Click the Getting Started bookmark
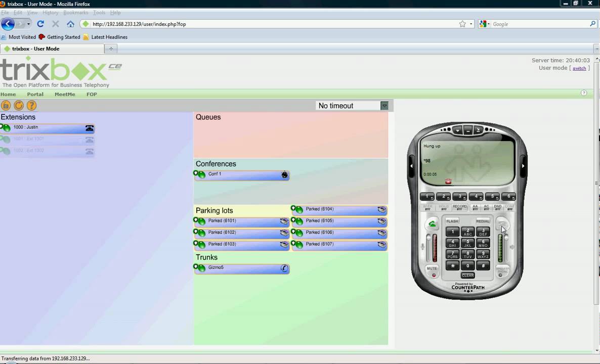The height and width of the screenshot is (364, 600). 60,37
